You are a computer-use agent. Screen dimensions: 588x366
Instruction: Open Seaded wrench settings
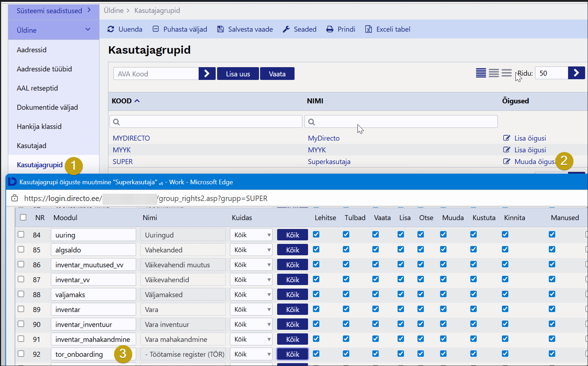tap(286, 29)
